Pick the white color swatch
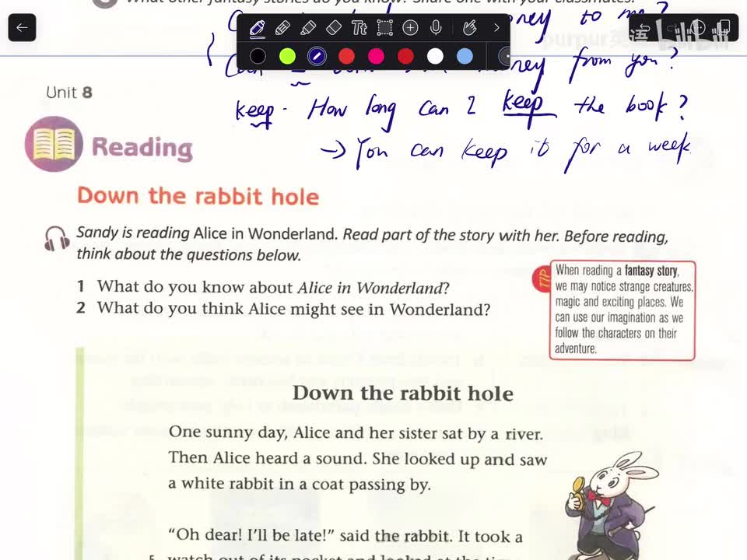The width and height of the screenshot is (747, 560). (435, 56)
